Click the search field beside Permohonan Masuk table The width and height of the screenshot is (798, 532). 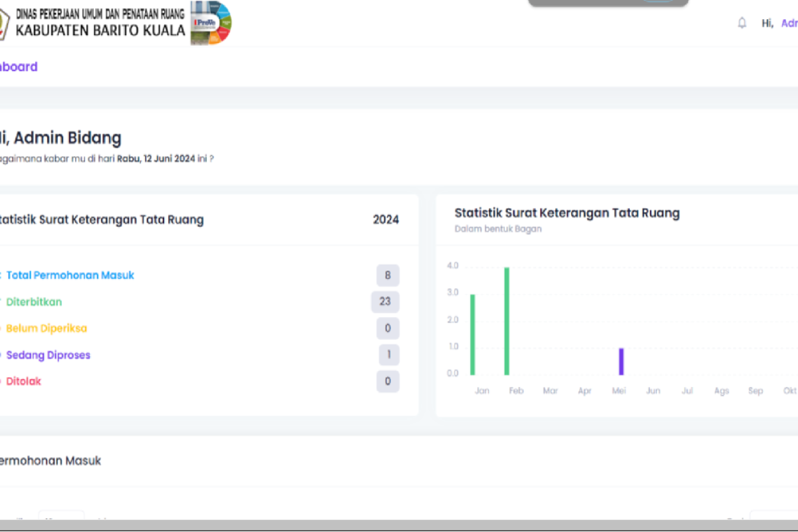(774, 516)
